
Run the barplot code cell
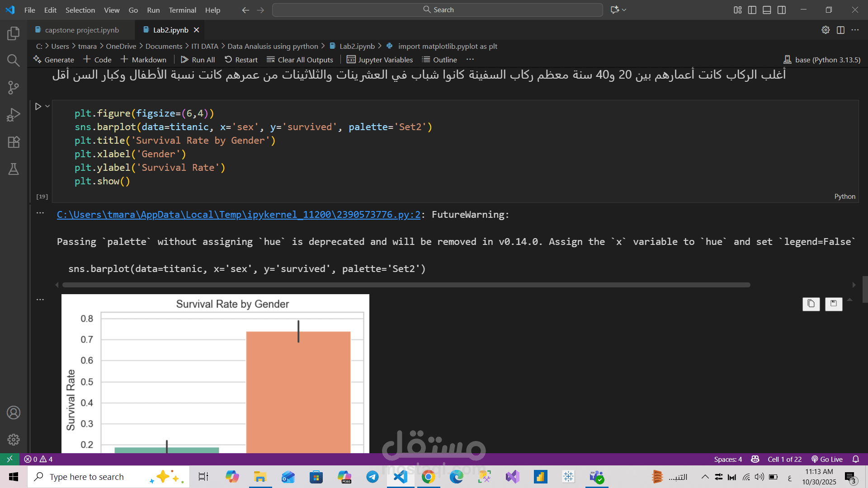click(x=38, y=106)
